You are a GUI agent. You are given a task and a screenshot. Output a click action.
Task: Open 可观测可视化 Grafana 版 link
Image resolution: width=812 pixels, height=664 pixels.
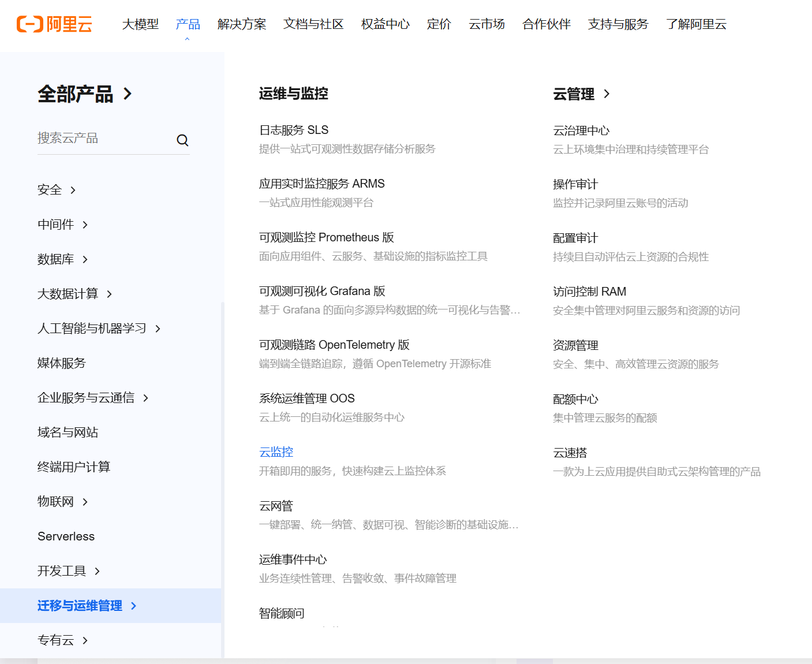[x=322, y=291]
